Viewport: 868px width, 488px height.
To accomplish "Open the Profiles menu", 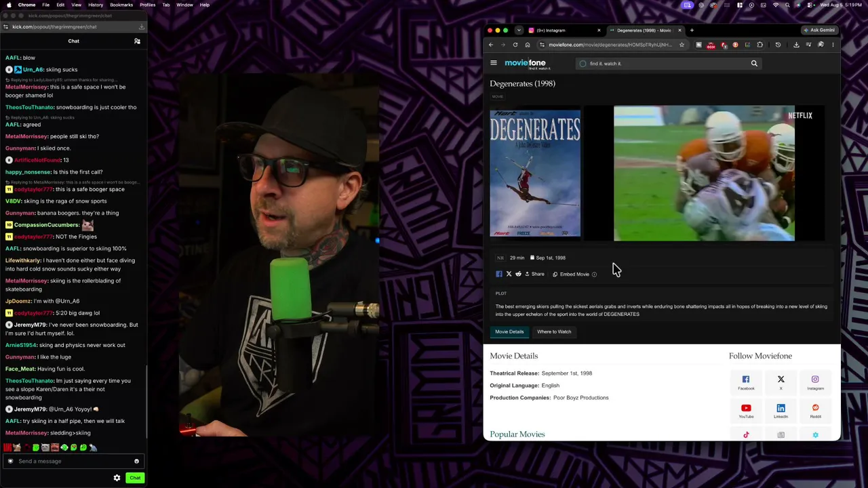I will [147, 5].
